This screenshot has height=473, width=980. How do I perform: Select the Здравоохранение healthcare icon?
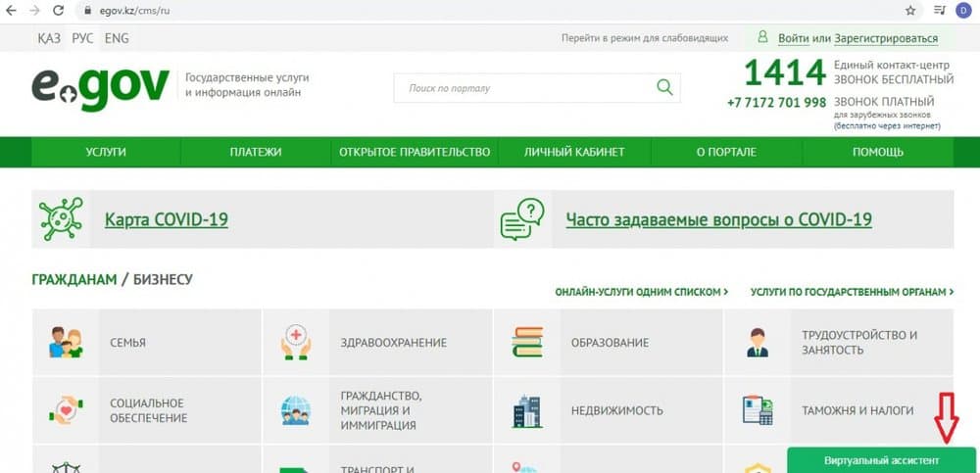click(x=296, y=343)
